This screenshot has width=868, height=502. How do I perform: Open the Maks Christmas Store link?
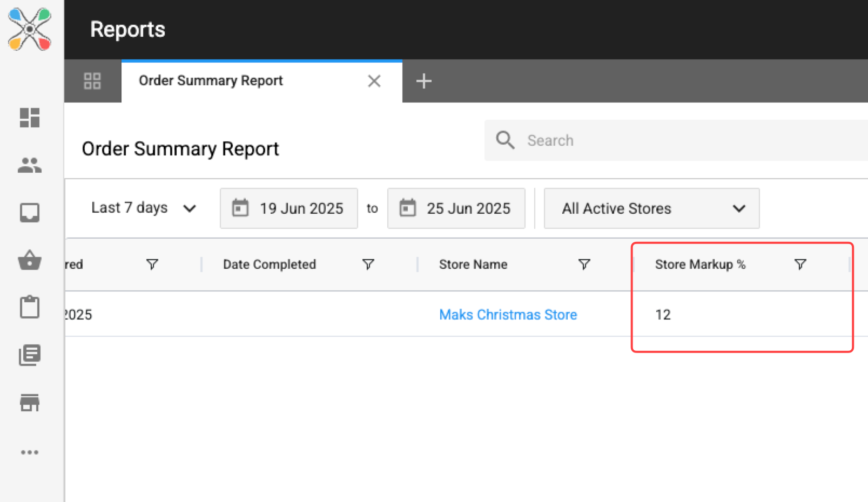[x=508, y=315]
